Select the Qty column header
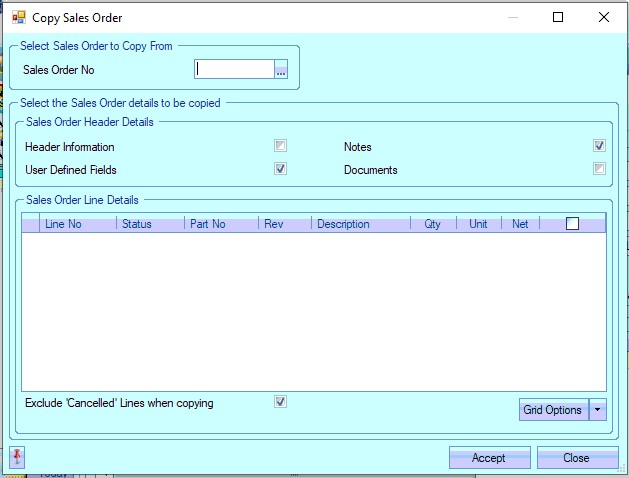Viewport: 629px width, 478px height. pyautogui.click(x=432, y=224)
